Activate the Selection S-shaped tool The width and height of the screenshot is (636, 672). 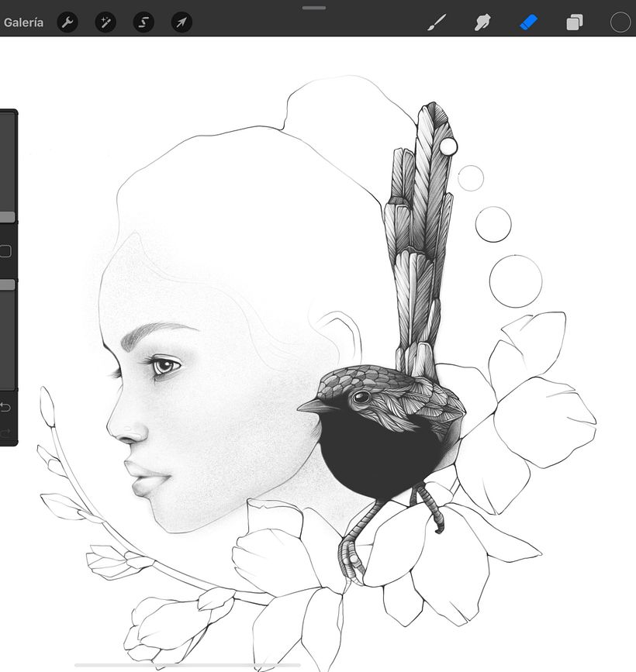pyautogui.click(x=143, y=22)
